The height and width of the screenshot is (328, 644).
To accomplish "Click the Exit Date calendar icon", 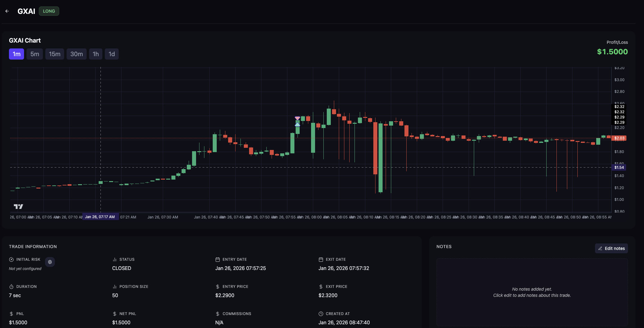I will coord(321,259).
